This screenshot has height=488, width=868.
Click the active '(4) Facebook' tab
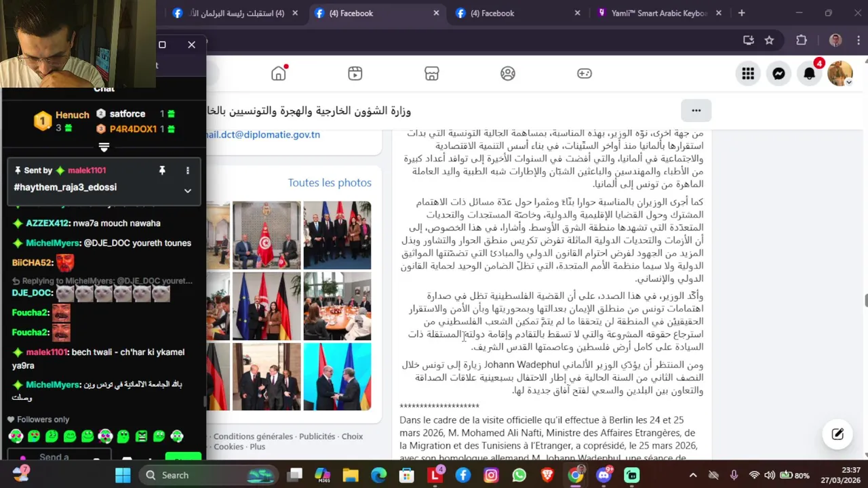tap(376, 13)
